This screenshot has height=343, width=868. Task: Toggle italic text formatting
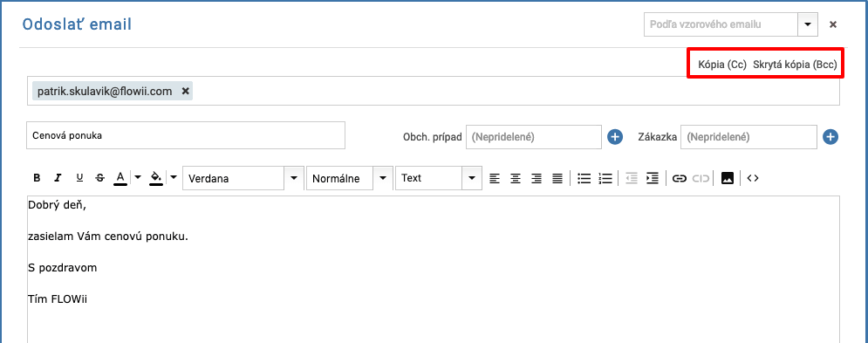click(58, 178)
